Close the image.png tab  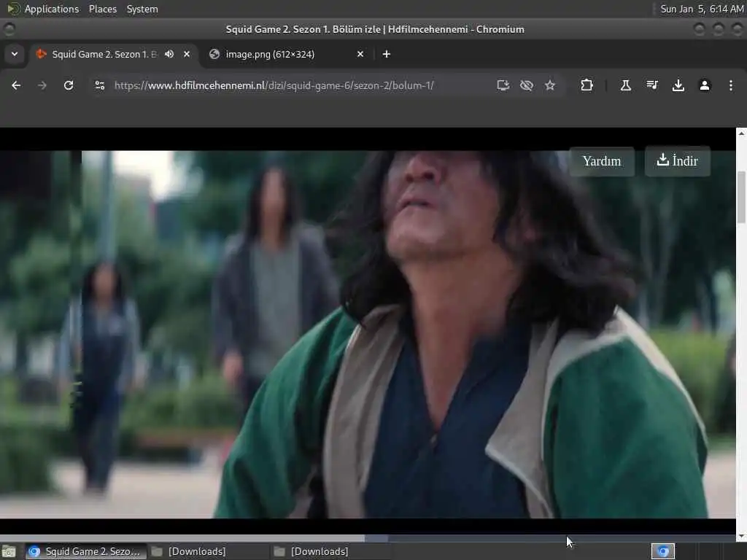tap(360, 54)
